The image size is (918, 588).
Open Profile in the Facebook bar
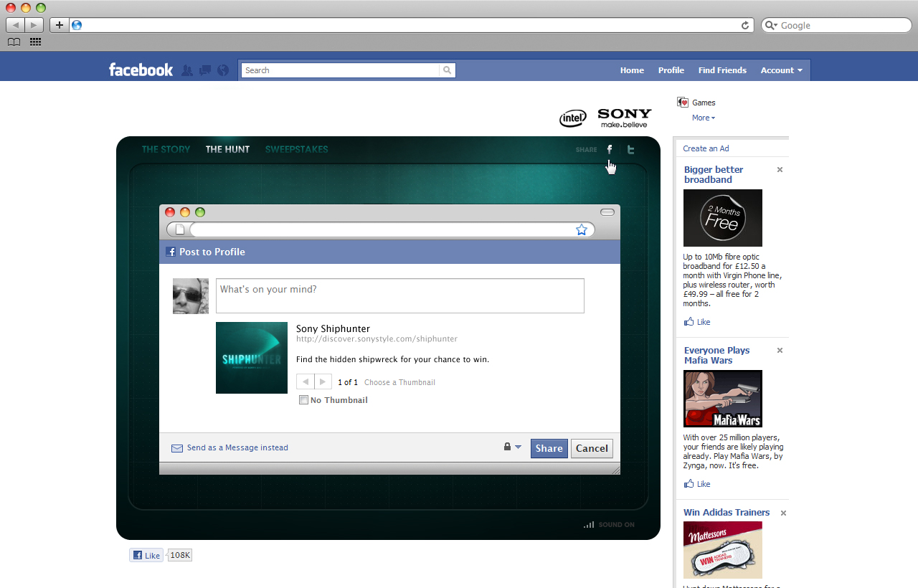[671, 70]
